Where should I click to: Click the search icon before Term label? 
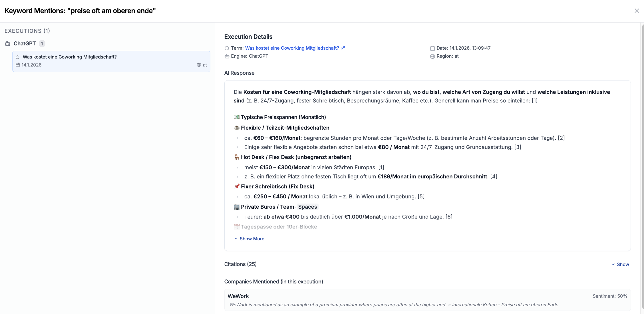click(227, 48)
